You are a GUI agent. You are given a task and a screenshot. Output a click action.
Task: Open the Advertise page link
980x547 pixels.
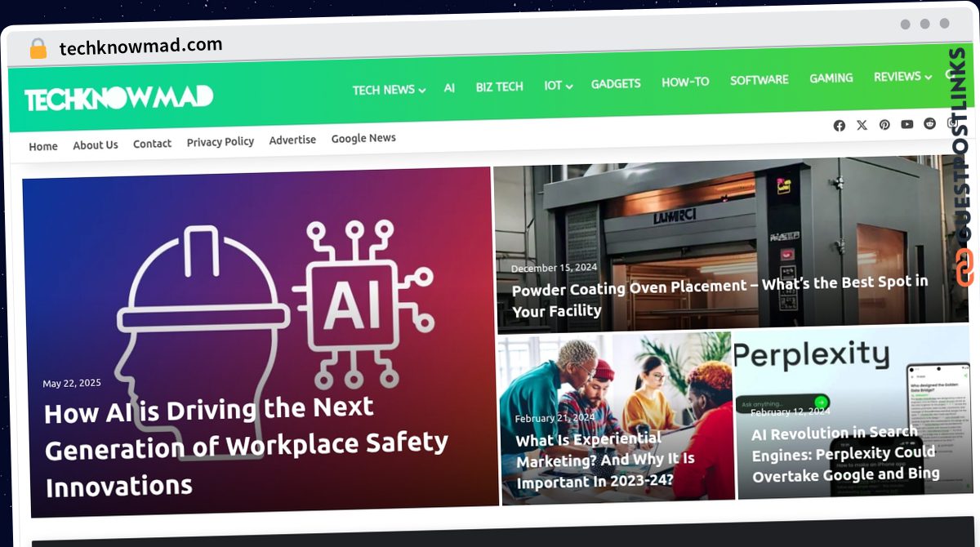click(x=292, y=140)
